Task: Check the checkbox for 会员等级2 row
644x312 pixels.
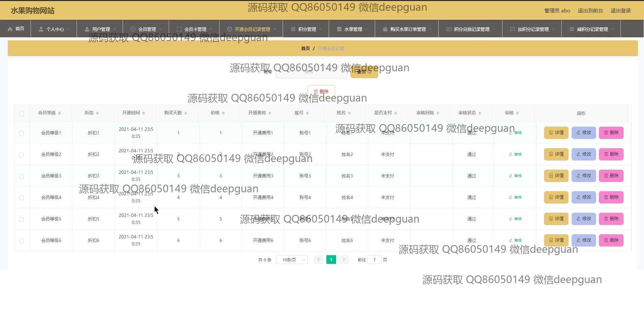Action: tap(22, 155)
